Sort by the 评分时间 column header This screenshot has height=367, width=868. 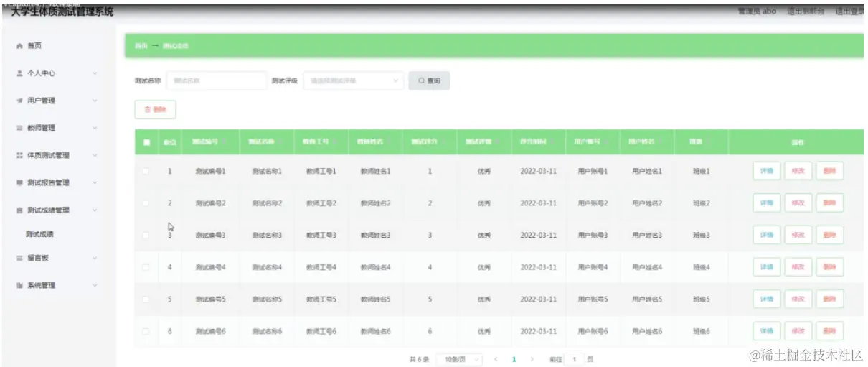tap(538, 142)
